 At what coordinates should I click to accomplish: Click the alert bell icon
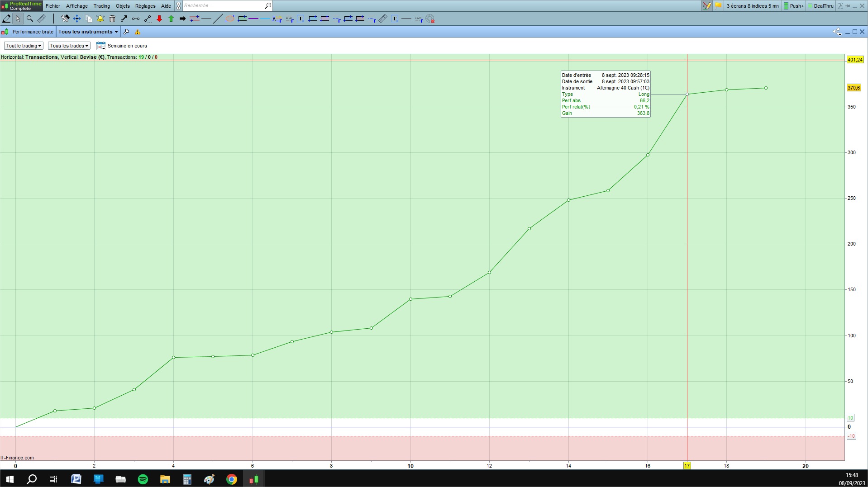tap(100, 19)
